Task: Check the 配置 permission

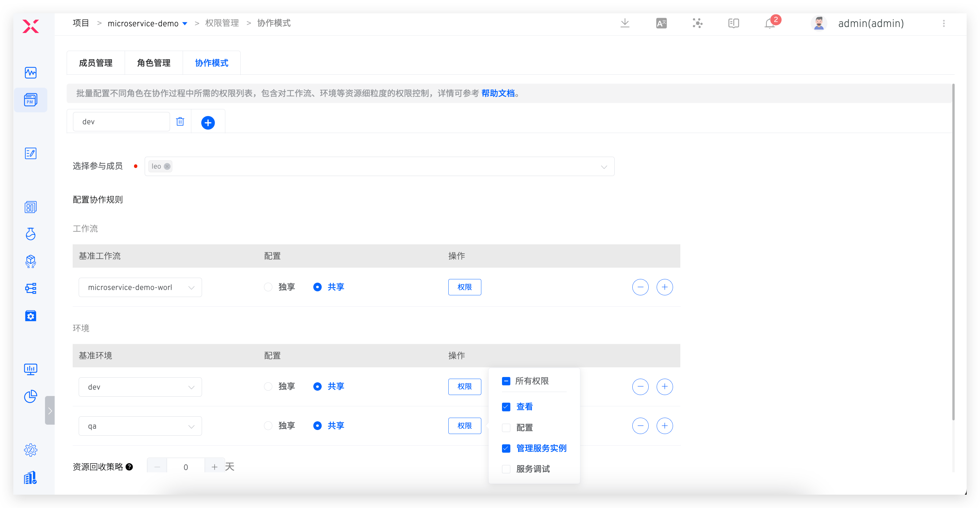Action: (x=506, y=428)
